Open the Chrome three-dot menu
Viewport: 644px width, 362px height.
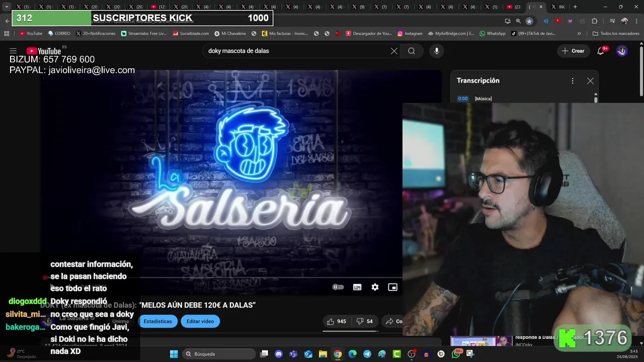click(x=636, y=21)
